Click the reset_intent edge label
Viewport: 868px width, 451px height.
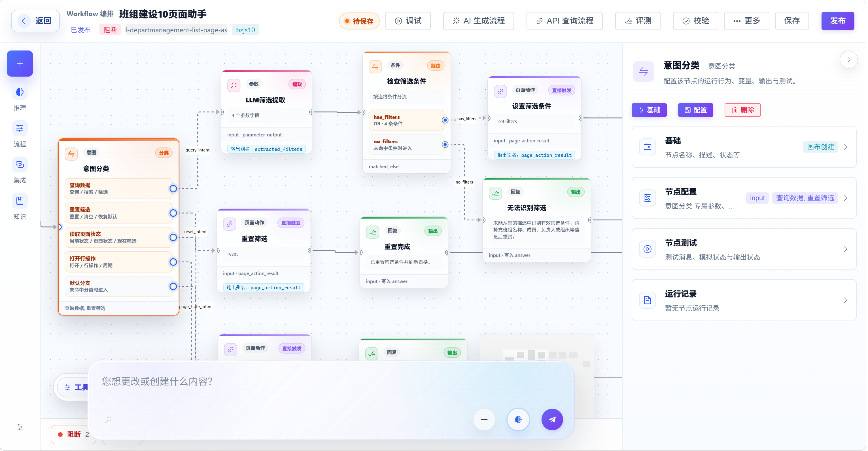point(196,232)
